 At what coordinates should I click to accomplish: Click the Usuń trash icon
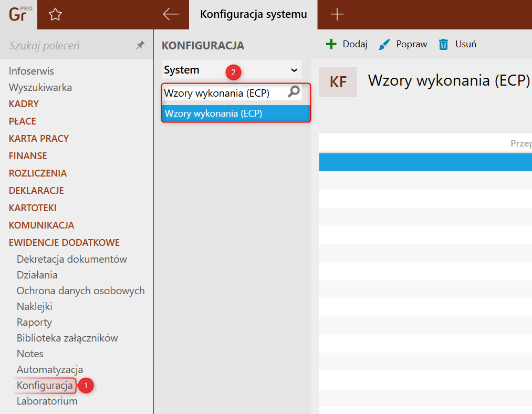click(443, 44)
